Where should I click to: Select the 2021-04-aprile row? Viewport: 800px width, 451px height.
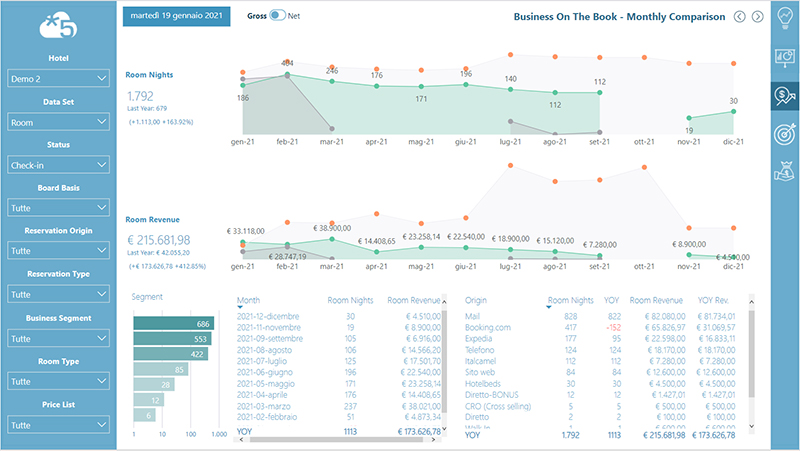(339, 395)
